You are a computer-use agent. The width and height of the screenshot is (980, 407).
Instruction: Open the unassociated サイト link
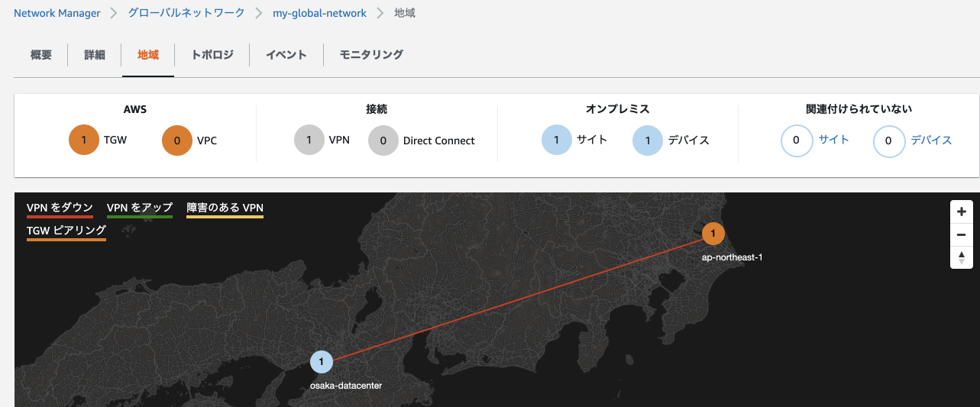pyautogui.click(x=834, y=141)
